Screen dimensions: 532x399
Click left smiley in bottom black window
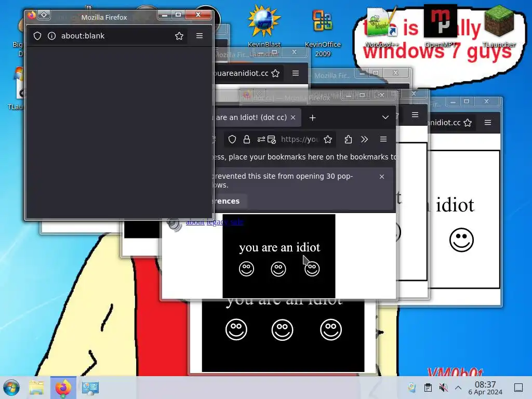[x=236, y=329]
